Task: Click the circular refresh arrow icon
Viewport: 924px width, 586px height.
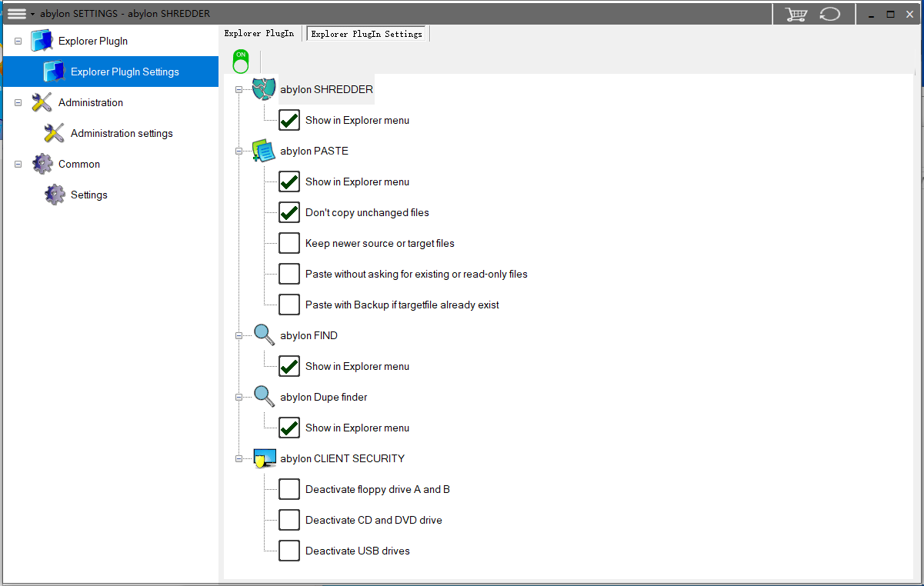Action: tap(829, 14)
